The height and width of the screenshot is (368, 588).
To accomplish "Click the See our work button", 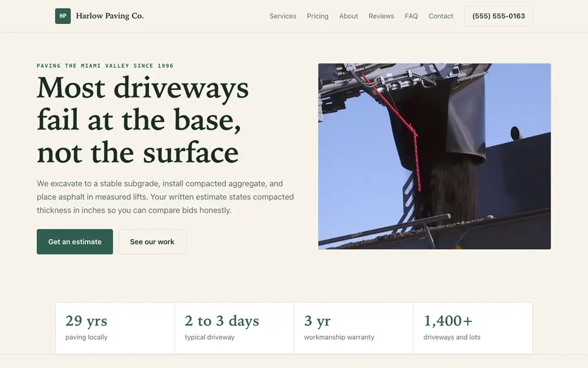I will pos(153,242).
